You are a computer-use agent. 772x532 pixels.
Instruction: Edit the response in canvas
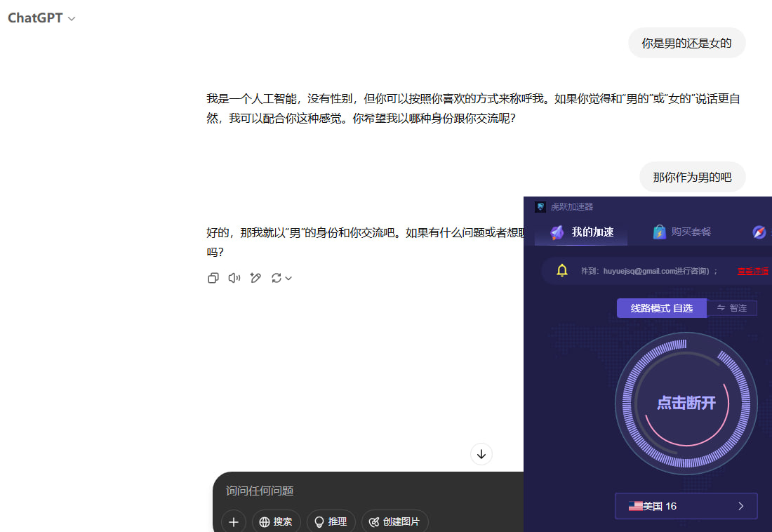point(255,278)
